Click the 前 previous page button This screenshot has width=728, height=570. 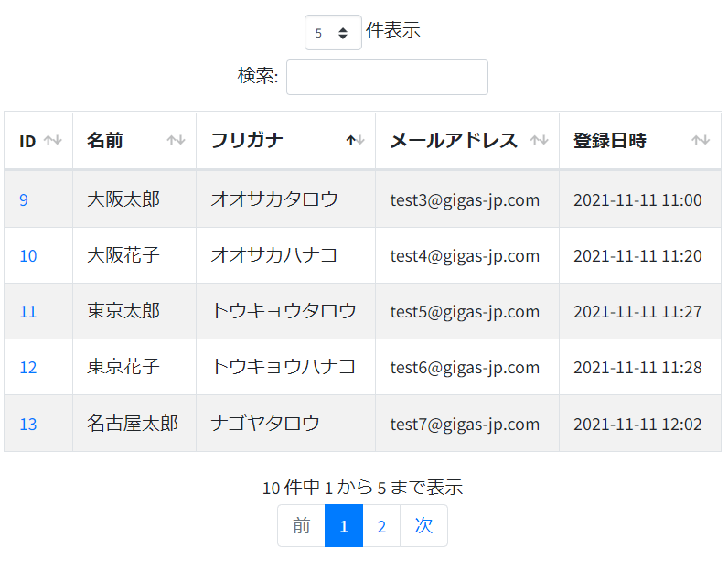click(x=301, y=526)
